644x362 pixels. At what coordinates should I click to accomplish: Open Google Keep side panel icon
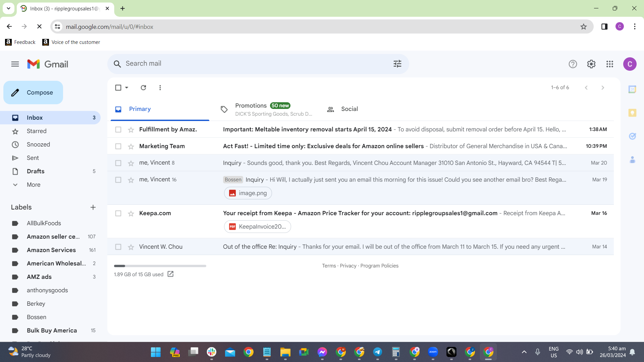coord(632,113)
